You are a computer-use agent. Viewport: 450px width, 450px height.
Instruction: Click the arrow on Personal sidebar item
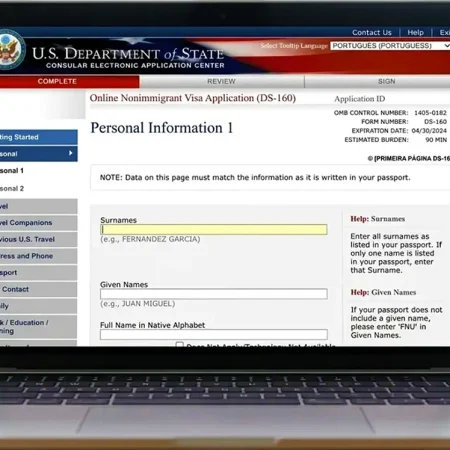pos(71,153)
